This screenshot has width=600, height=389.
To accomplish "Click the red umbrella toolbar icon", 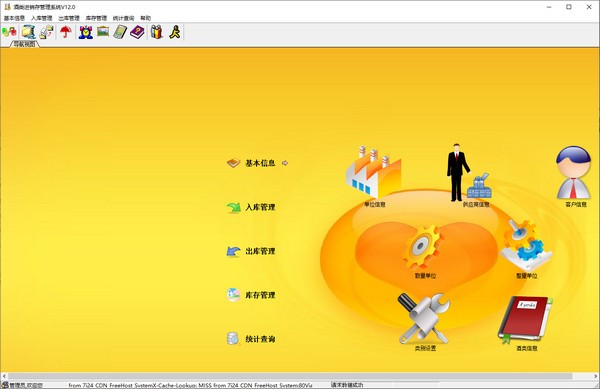I will [66, 32].
